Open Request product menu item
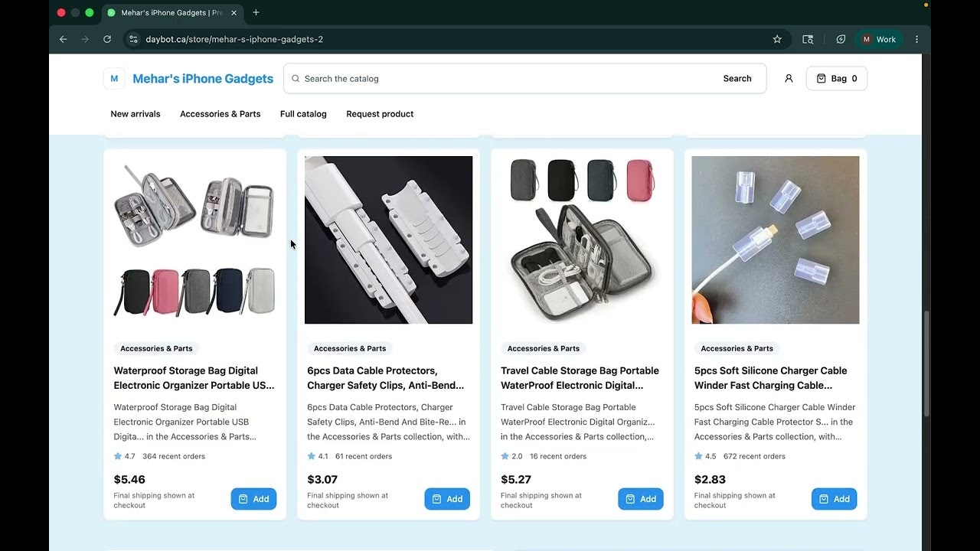 click(x=380, y=114)
